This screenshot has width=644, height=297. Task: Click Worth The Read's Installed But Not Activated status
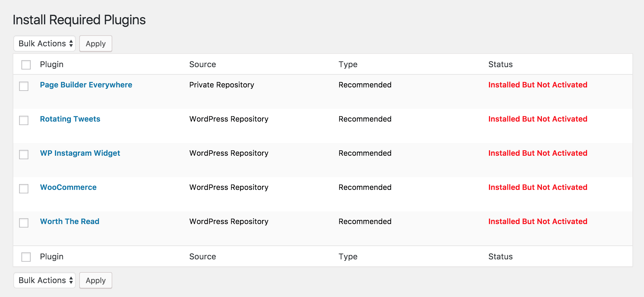(x=538, y=221)
